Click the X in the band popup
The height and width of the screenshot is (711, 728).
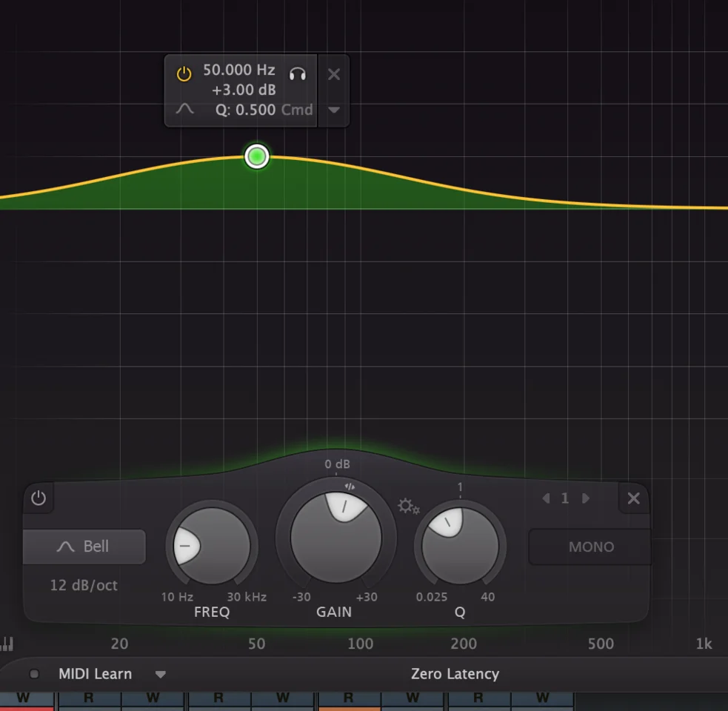334,74
